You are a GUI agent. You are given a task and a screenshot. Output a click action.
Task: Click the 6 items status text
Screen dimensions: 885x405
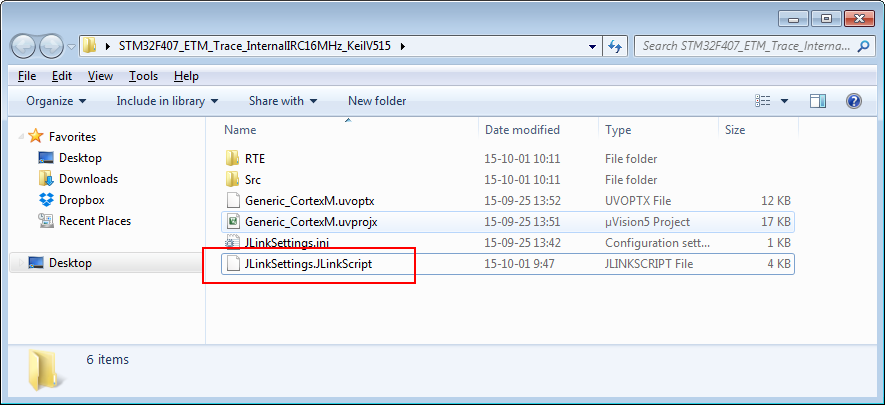107,359
